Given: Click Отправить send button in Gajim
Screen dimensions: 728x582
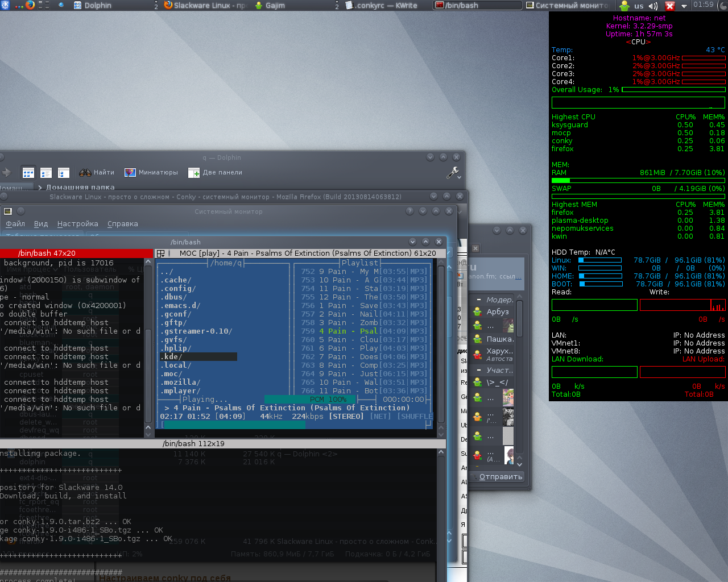Looking at the screenshot, I should 497,477.
